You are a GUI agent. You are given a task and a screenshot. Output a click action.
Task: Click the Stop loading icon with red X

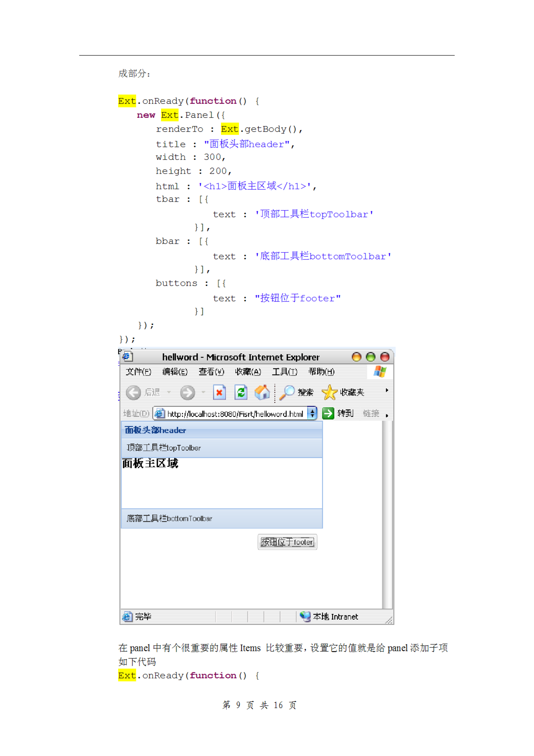[x=220, y=392]
